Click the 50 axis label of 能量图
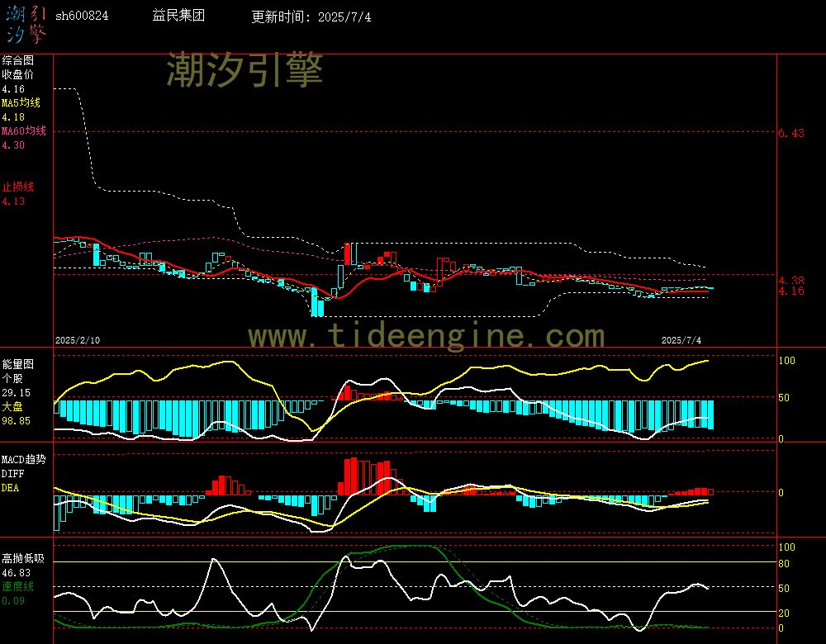The height and width of the screenshot is (644, 826). 784,398
